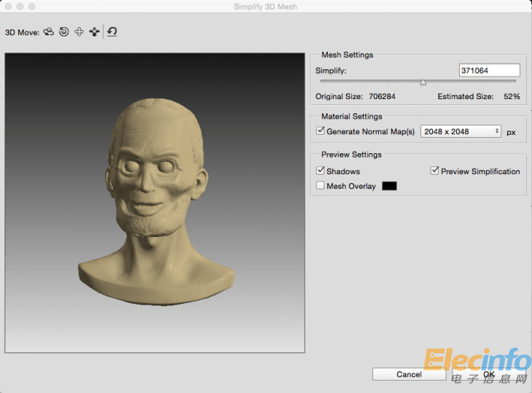Open the 2048 x 2048 size dropdown
Viewport: 532px width, 393px height.
461,131
